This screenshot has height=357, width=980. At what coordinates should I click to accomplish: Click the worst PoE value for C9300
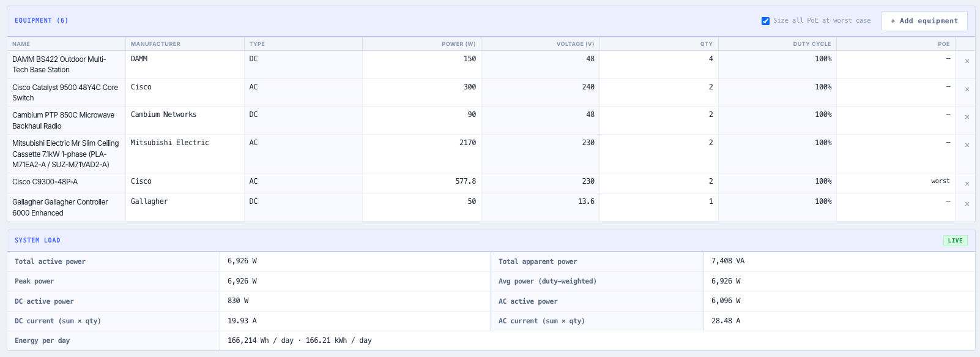point(940,181)
